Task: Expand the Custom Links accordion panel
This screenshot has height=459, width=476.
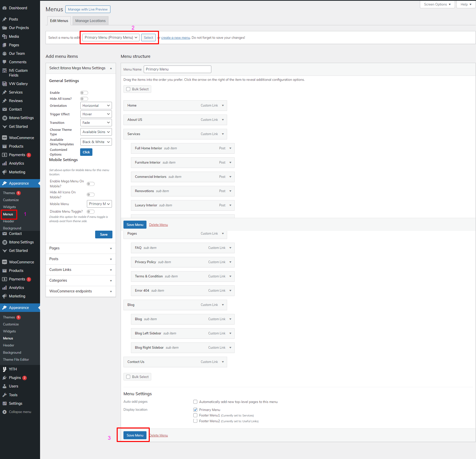Action: [81, 270]
